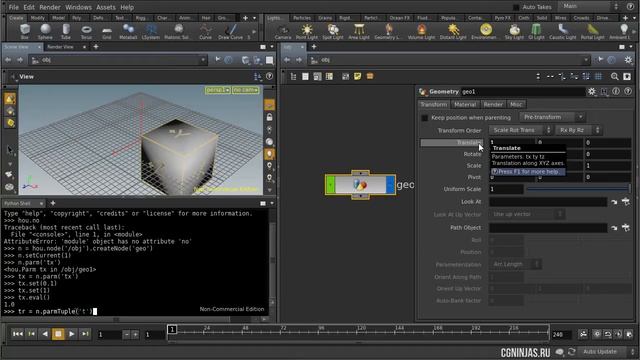Viewport: 640px width, 360px height.
Task: Open the Assets menu
Action: [x=106, y=7]
